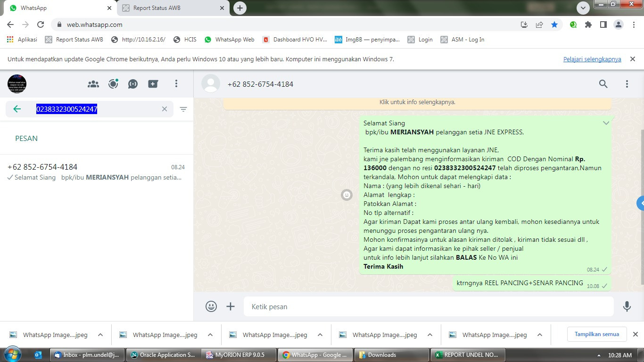644x362 pixels.
Task: Open search result chat +62 852-6754-4184
Action: [x=96, y=172]
